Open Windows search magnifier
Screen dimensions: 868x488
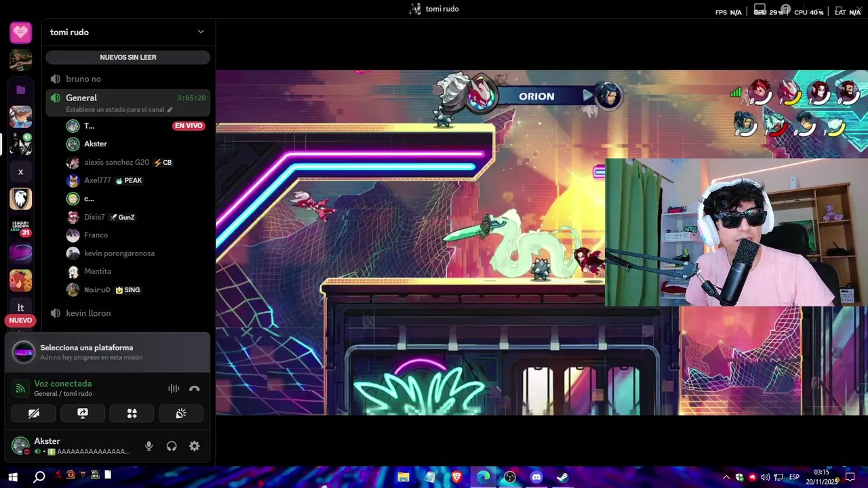39,477
